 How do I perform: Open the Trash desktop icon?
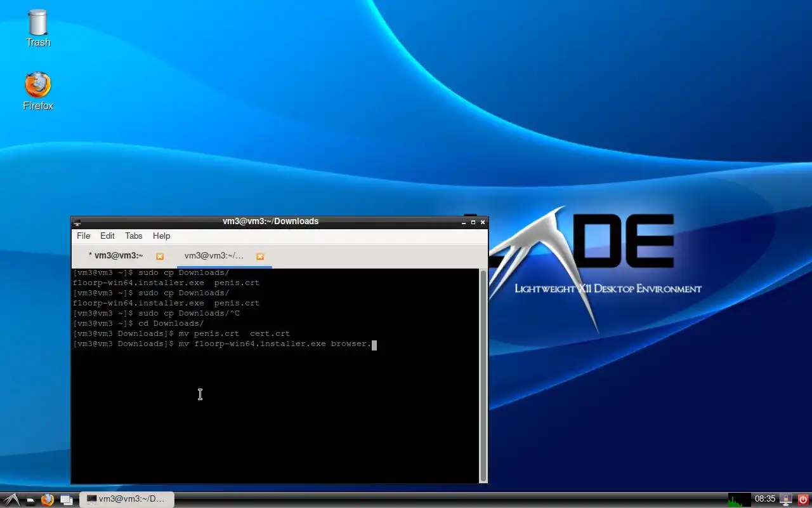38,29
